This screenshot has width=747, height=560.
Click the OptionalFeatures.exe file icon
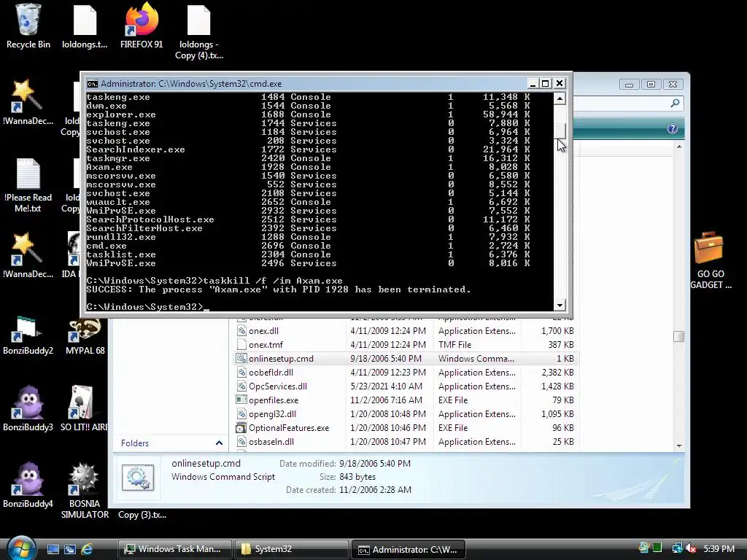click(241, 427)
